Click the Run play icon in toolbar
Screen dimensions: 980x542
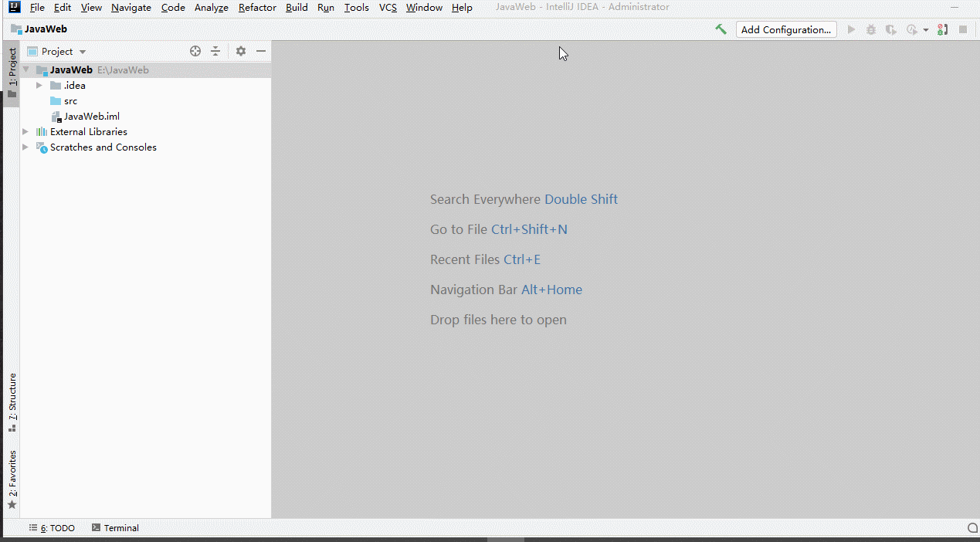point(851,29)
